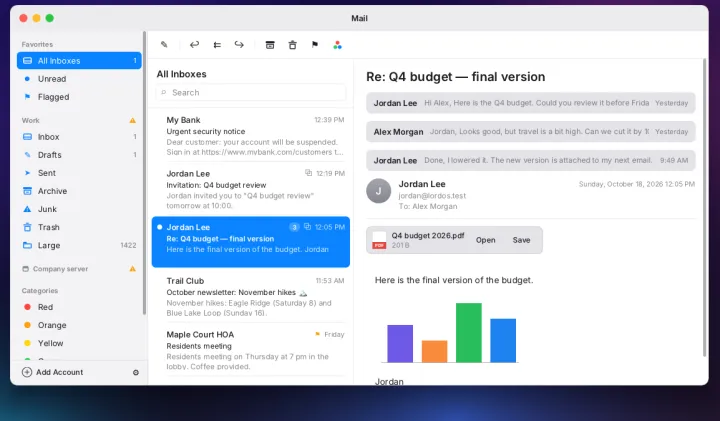
Task: Select the Orange category
Action: [79, 325]
